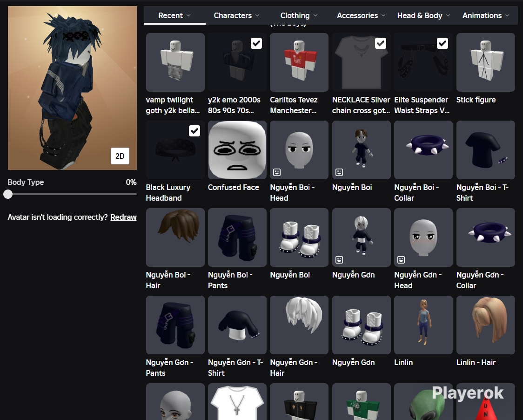Uncheck the Black Luxury Headband item
The width and height of the screenshot is (523, 420).
click(x=194, y=131)
